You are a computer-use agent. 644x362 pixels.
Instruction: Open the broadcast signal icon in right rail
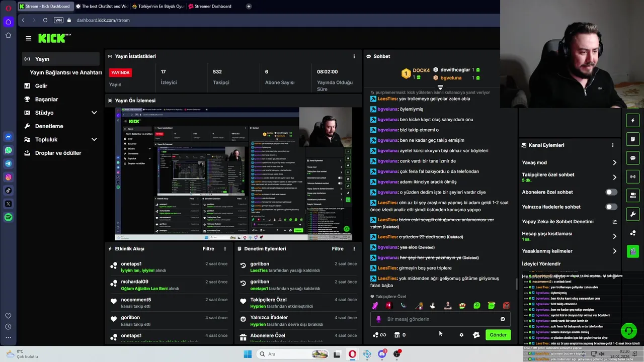coord(633,176)
